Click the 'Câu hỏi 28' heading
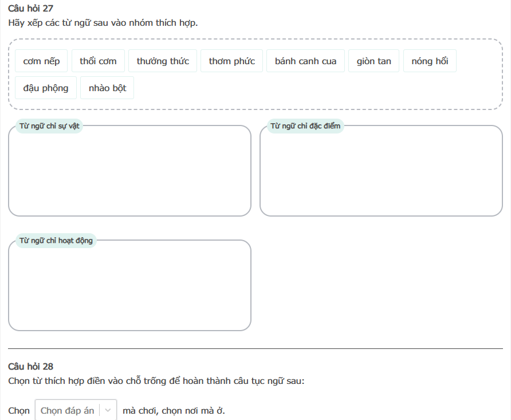This screenshot has width=511, height=420. (x=31, y=366)
